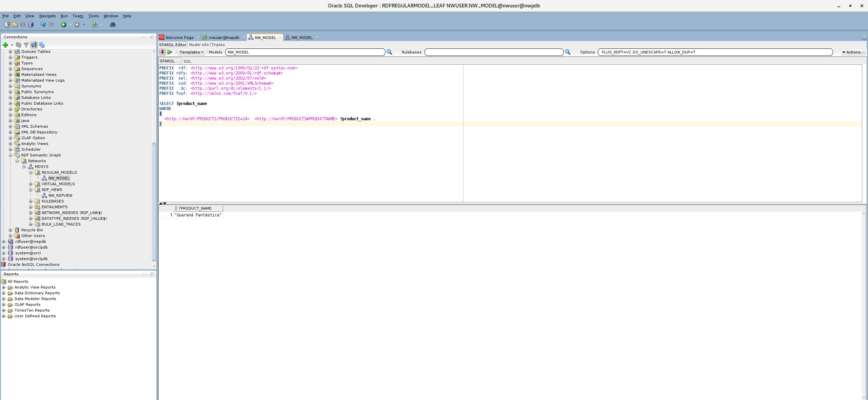This screenshot has height=400, width=868.
Task: Search models using the magnifier icon
Action: (389, 52)
